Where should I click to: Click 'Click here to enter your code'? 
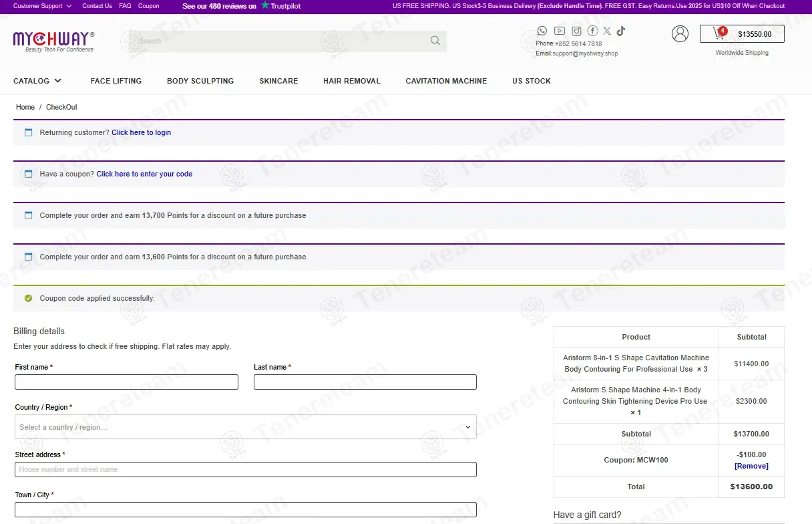(x=144, y=174)
